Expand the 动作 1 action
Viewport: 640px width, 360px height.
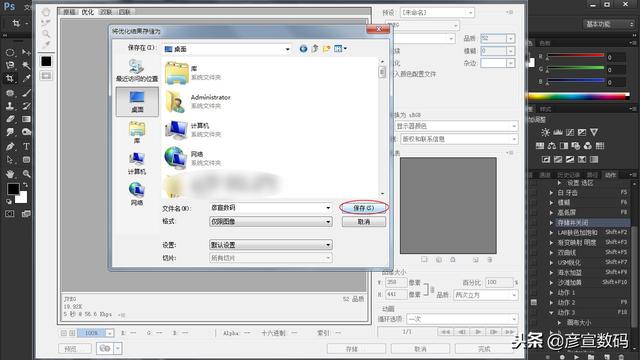[x=551, y=293]
